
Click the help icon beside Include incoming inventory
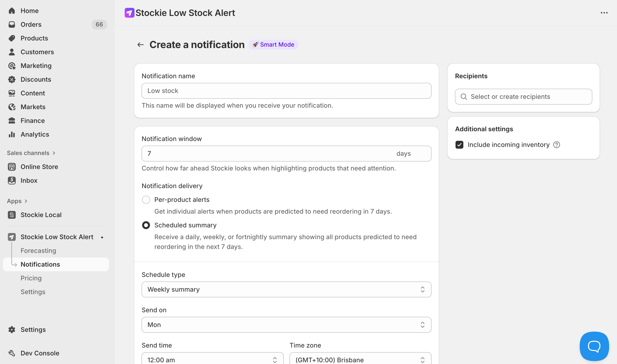(556, 145)
